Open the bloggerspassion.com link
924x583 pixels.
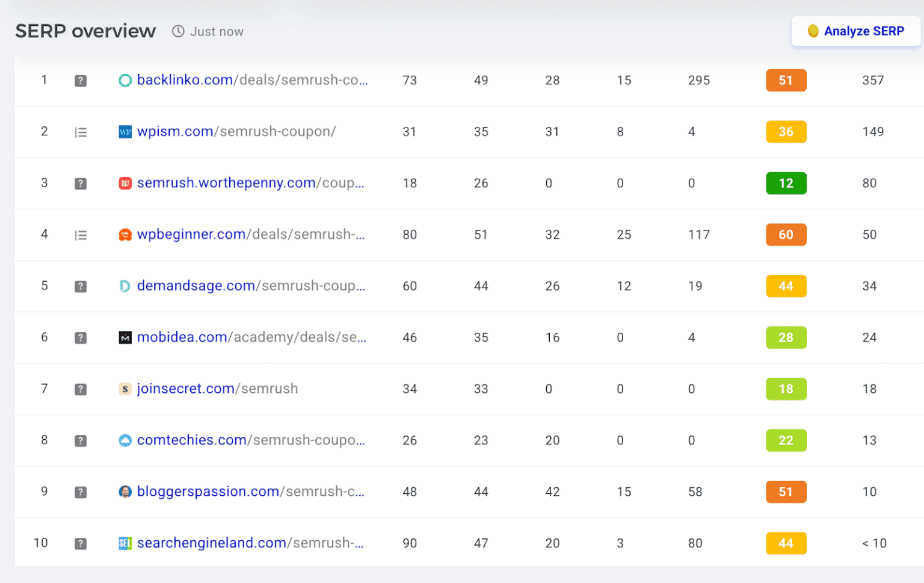coord(251,492)
